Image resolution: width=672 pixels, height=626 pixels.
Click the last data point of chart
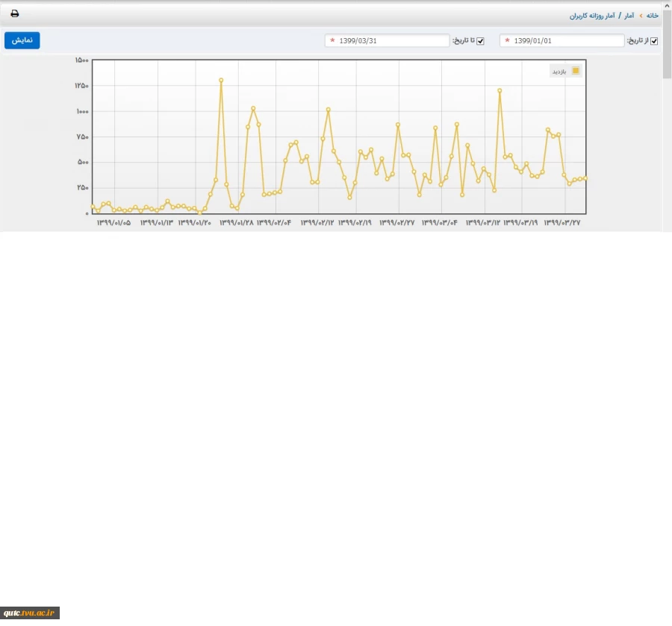point(585,178)
